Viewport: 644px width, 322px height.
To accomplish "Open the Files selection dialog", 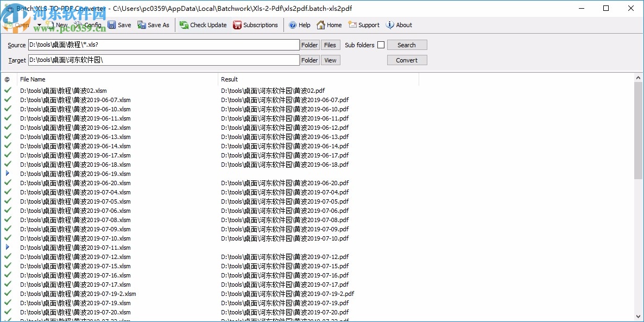I will click(x=330, y=45).
